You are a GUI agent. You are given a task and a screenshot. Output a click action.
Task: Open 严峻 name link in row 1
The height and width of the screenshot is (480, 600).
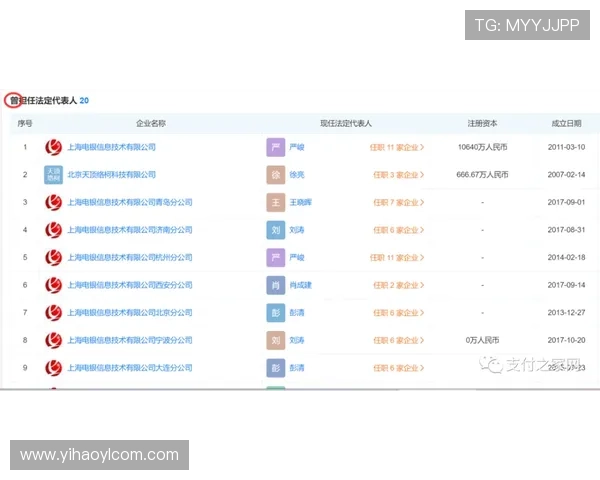(x=297, y=147)
